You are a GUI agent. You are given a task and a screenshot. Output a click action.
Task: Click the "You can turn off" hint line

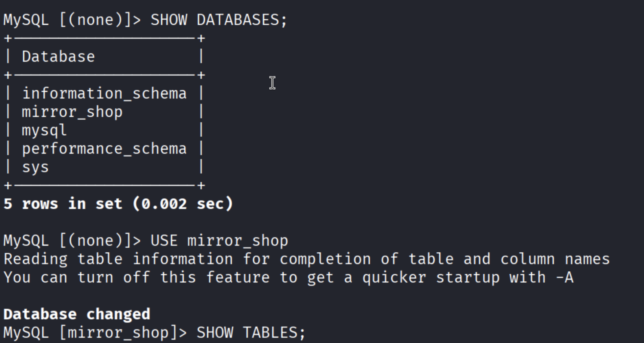click(288, 278)
